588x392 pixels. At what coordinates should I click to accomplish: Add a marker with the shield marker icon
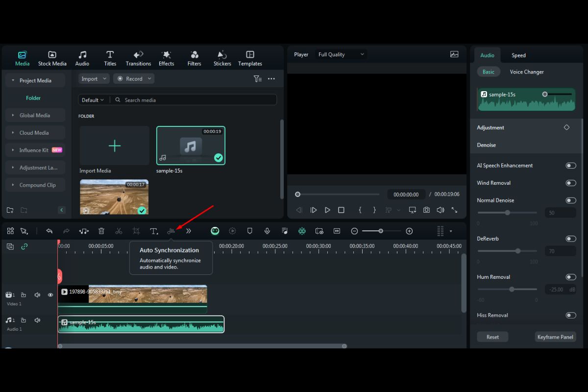tap(249, 231)
